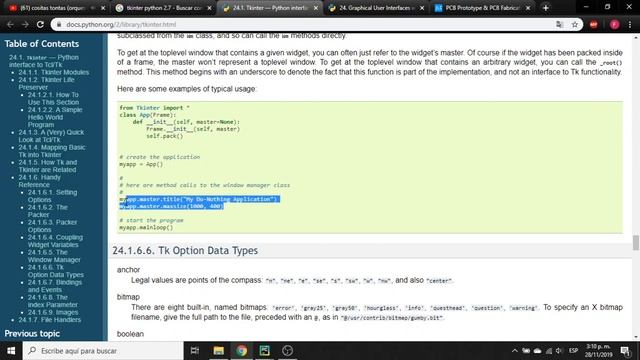This screenshot has width=640, height=360.
Task: Click the address bar URL field
Action: point(306,24)
